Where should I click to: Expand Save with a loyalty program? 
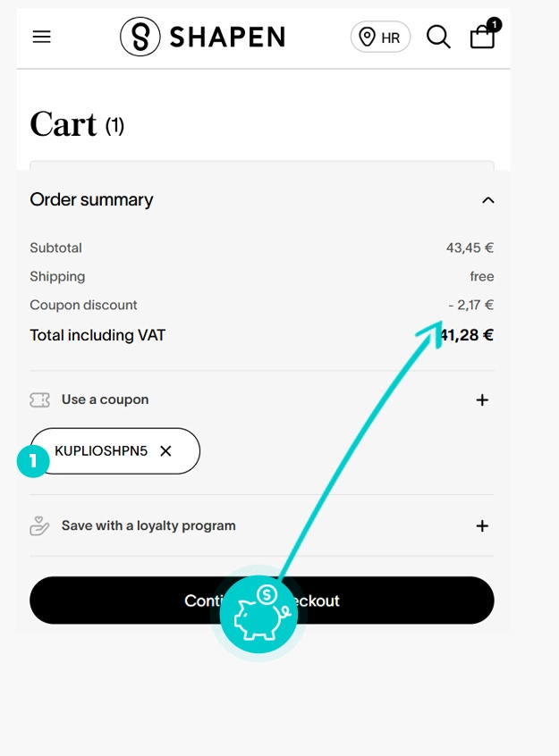(482, 525)
